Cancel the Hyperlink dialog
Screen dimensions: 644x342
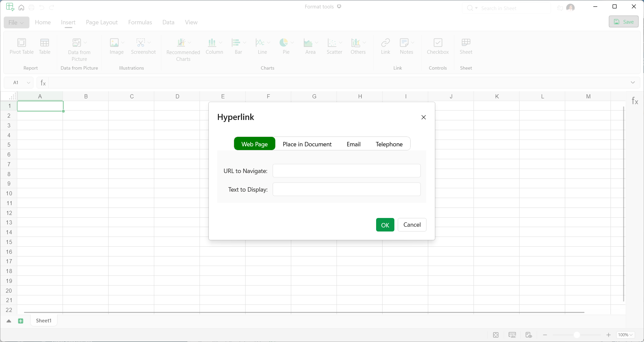(x=412, y=225)
